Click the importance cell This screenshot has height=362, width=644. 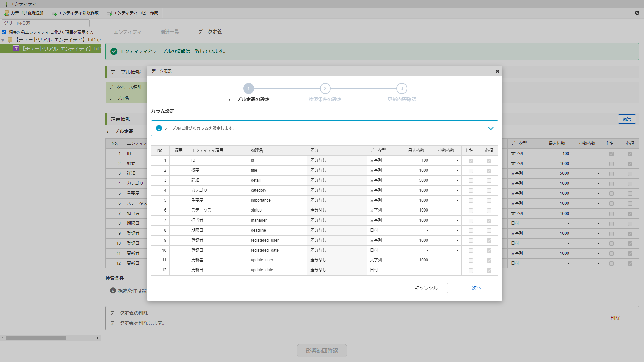277,200
